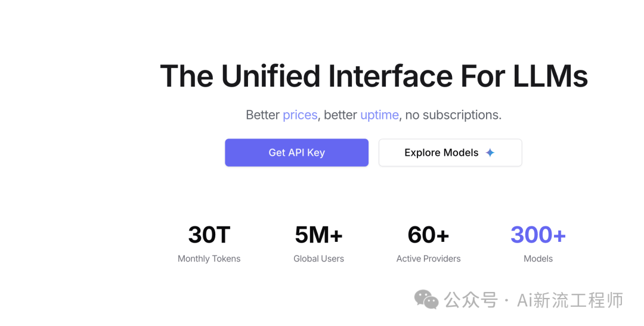Click the 'Ai新流工程师' watermark text
644x326 pixels.
point(570,300)
